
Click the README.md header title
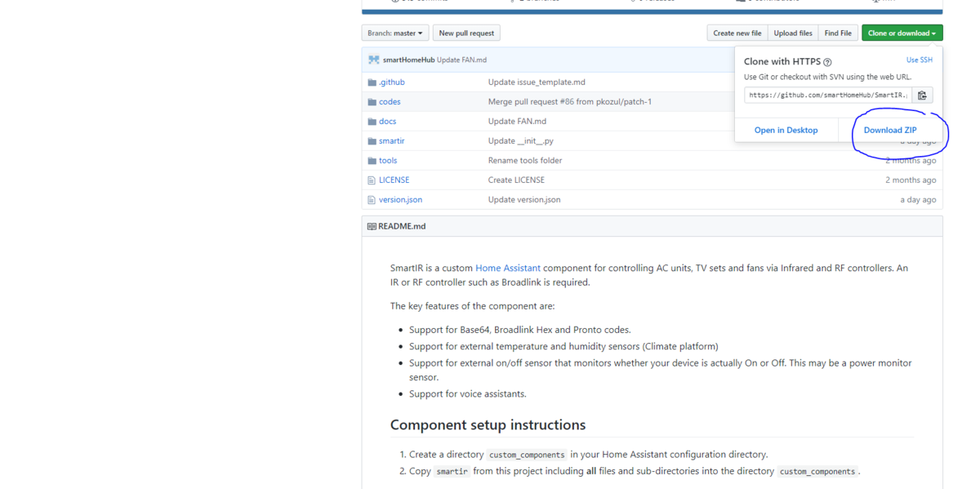point(402,226)
